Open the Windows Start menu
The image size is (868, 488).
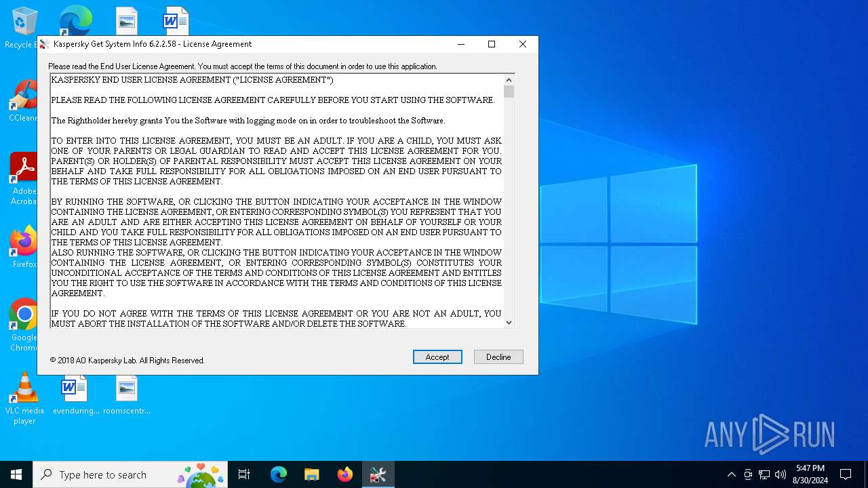16,474
